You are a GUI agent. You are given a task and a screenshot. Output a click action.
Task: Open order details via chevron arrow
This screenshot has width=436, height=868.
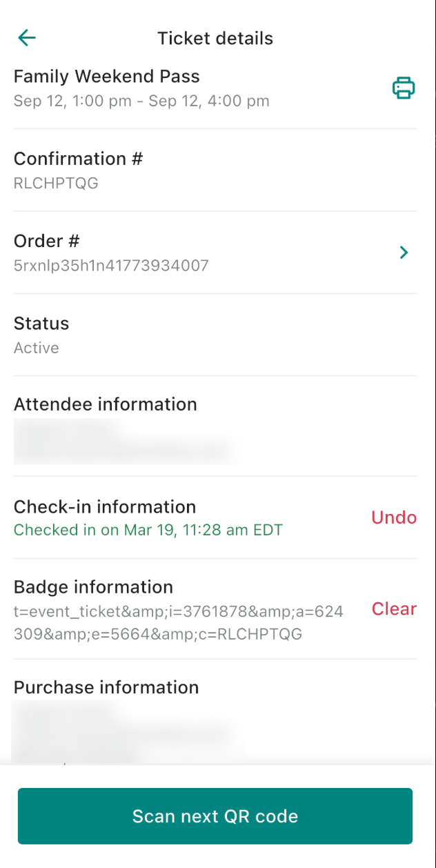pos(404,253)
